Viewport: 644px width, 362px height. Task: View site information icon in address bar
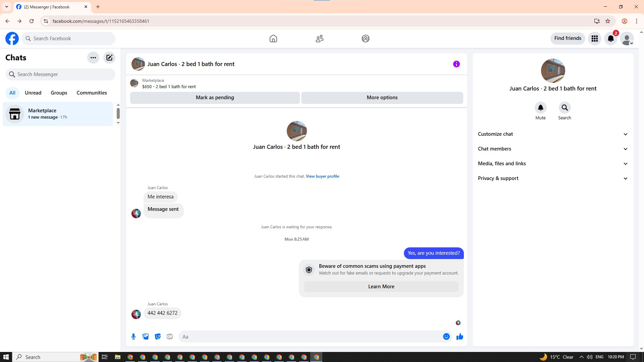point(46,21)
